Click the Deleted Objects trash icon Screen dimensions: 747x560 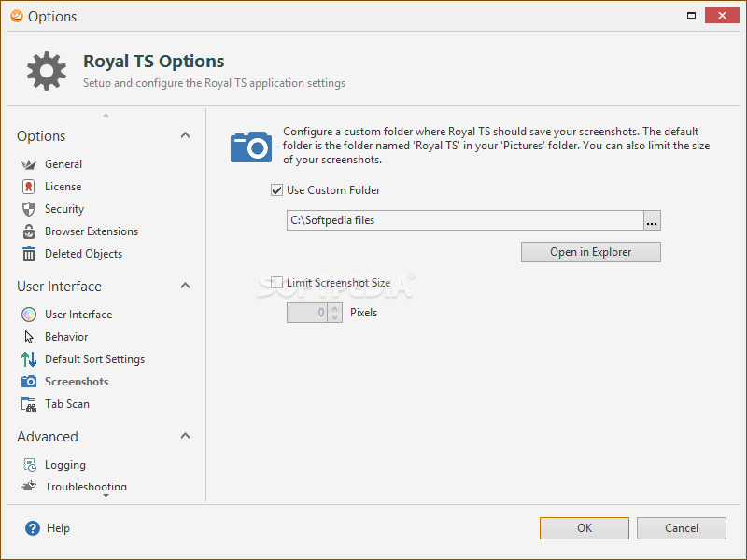click(x=29, y=254)
